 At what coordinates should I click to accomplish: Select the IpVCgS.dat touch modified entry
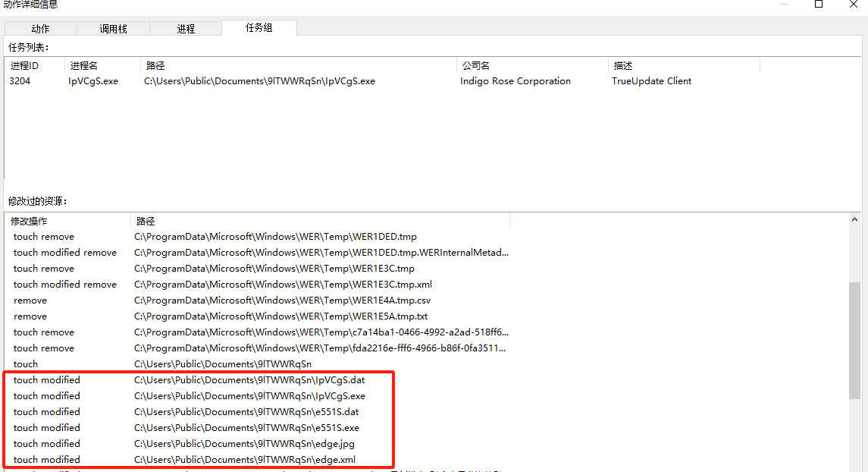click(249, 380)
